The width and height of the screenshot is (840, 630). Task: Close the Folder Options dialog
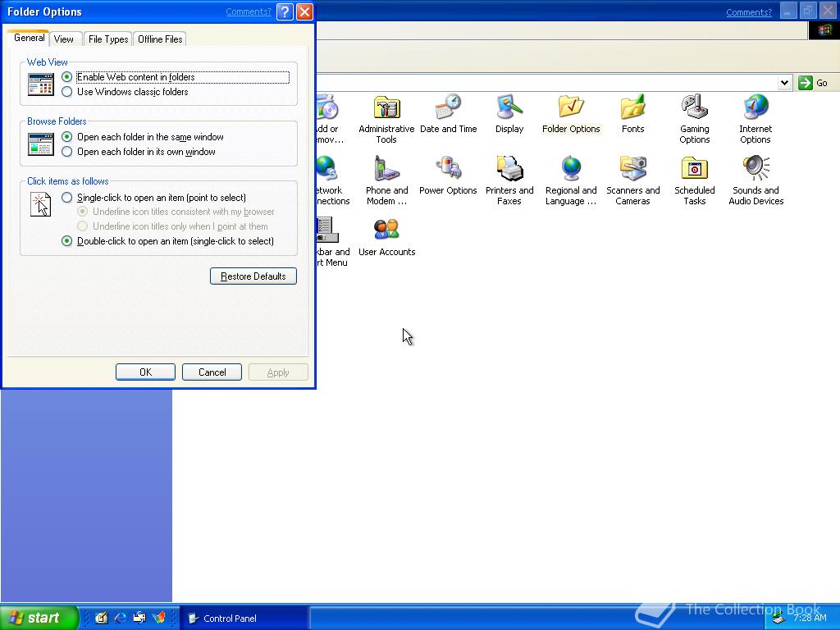pyautogui.click(x=304, y=11)
